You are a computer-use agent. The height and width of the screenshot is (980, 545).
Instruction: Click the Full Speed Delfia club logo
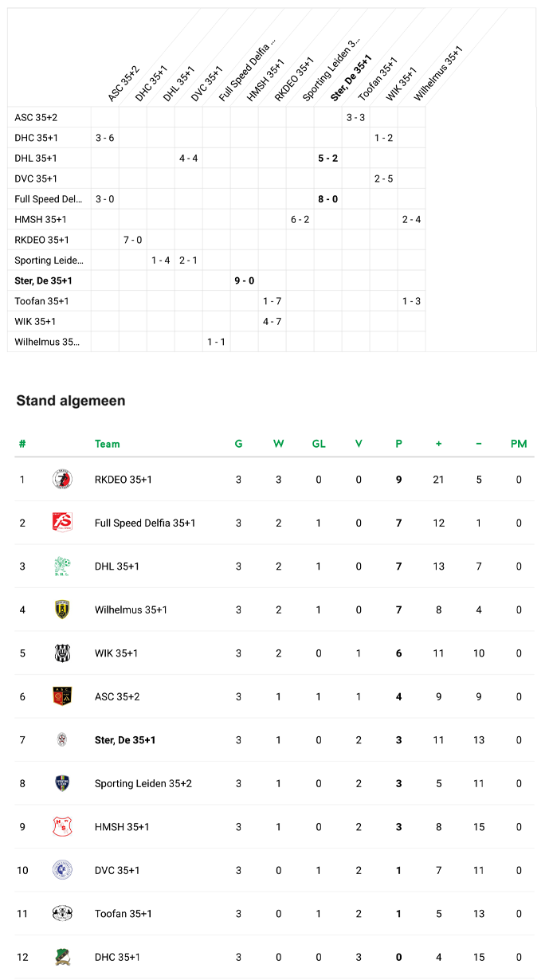click(x=63, y=523)
